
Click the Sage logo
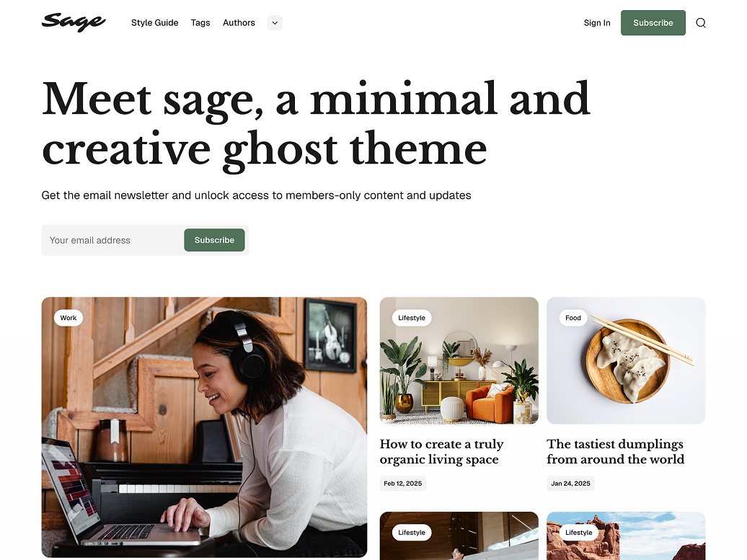(x=74, y=22)
